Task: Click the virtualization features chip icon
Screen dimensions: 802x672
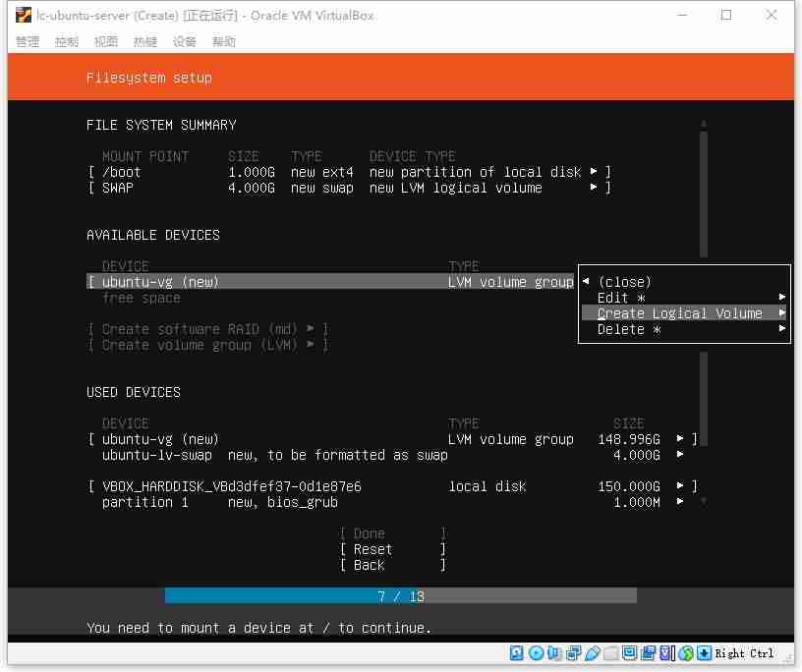Action: pos(667,653)
